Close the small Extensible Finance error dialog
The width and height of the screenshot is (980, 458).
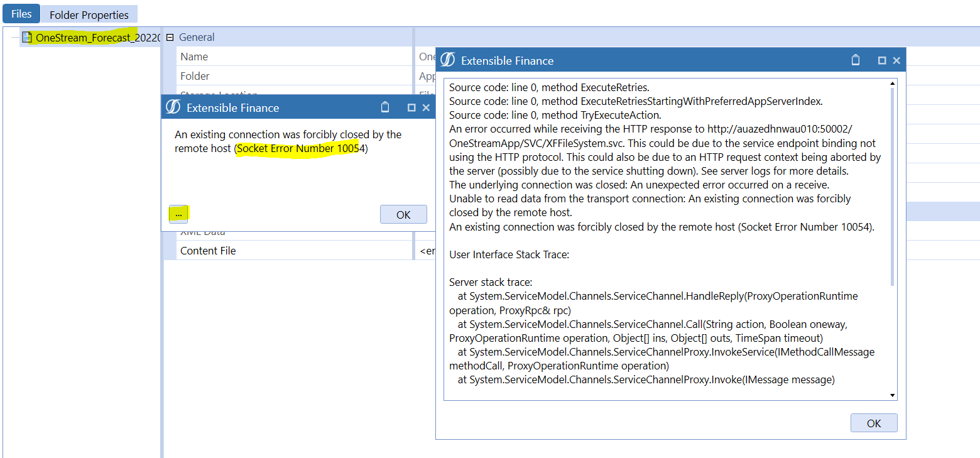click(x=426, y=107)
